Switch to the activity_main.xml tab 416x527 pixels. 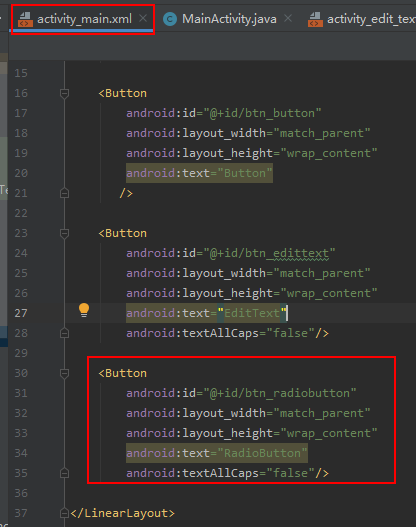click(x=83, y=19)
